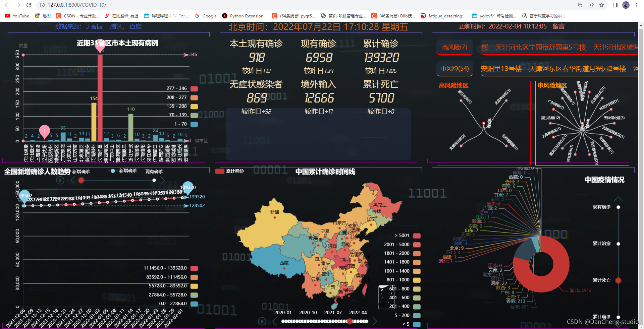The height and width of the screenshot is (329, 644).
Task: Click the tallest red bar (346)
Action: [100, 98]
